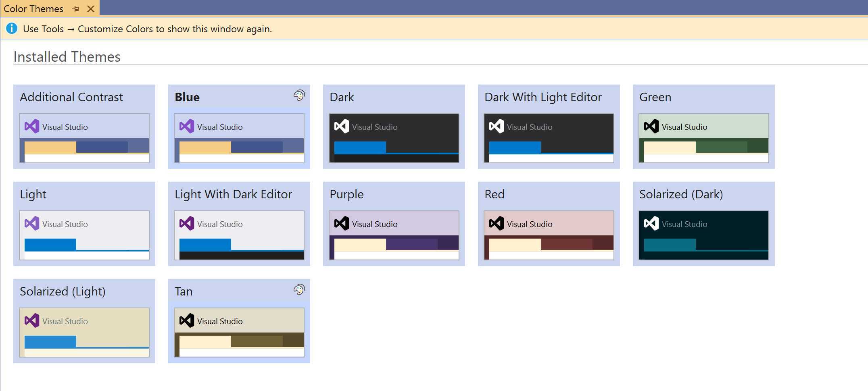Click the info icon in the notification bar

point(12,28)
